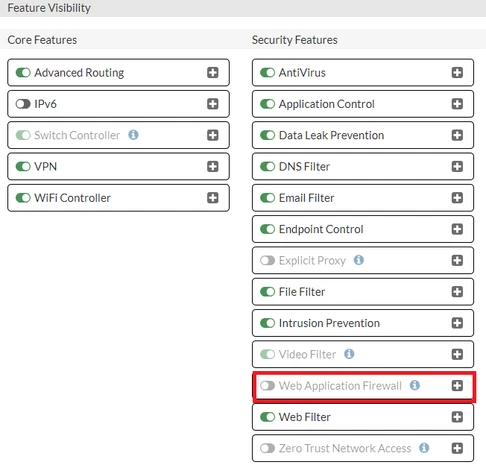Click Web Application Firewall info icon
Screen dimensions: 486x470
(x=415, y=385)
